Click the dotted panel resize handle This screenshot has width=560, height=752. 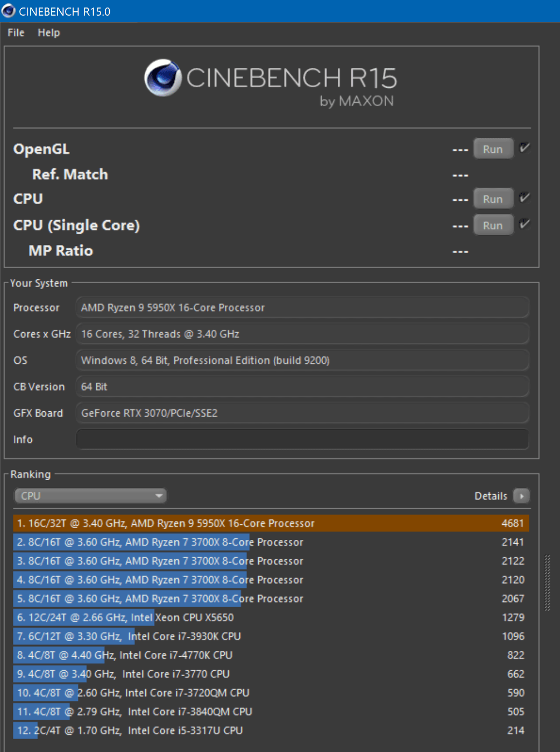pyautogui.click(x=548, y=582)
